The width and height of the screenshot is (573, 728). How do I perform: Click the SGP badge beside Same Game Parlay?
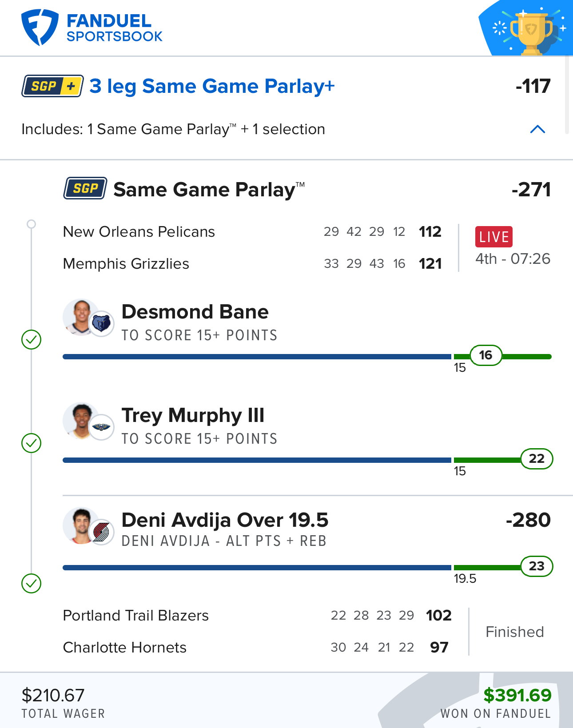click(85, 188)
